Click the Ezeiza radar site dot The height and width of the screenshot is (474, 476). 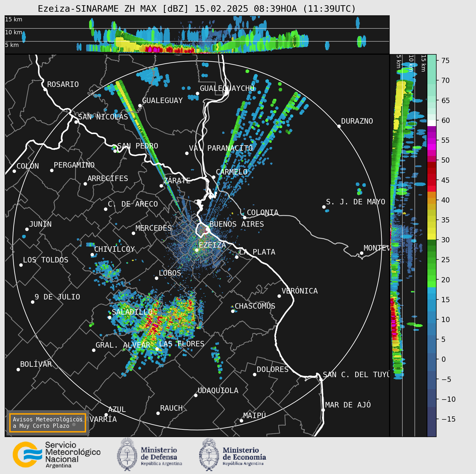click(197, 250)
